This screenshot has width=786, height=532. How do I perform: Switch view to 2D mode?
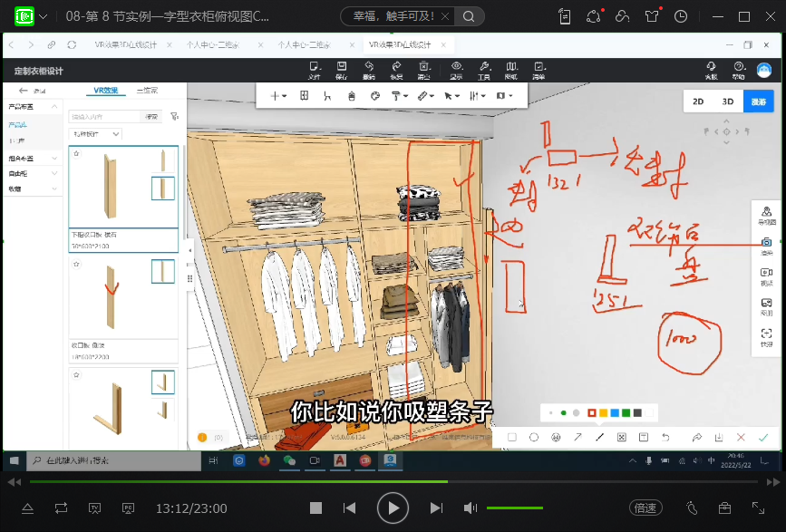tap(698, 102)
